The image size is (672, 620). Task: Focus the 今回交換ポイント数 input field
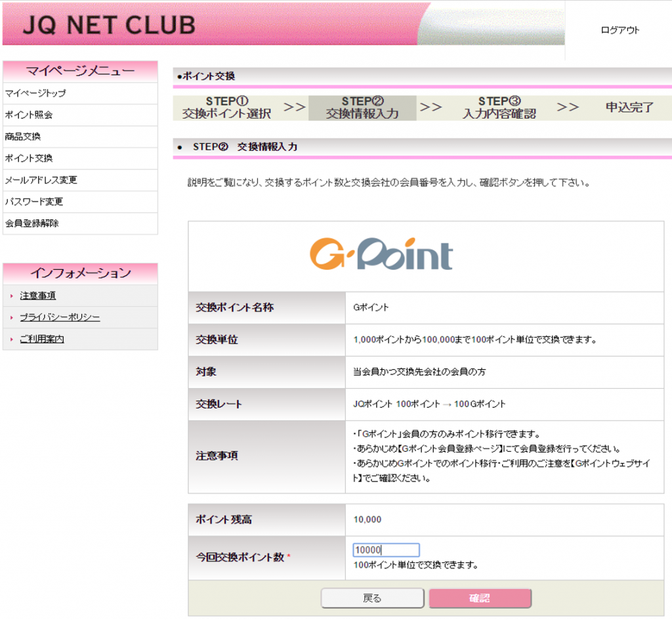(x=386, y=550)
